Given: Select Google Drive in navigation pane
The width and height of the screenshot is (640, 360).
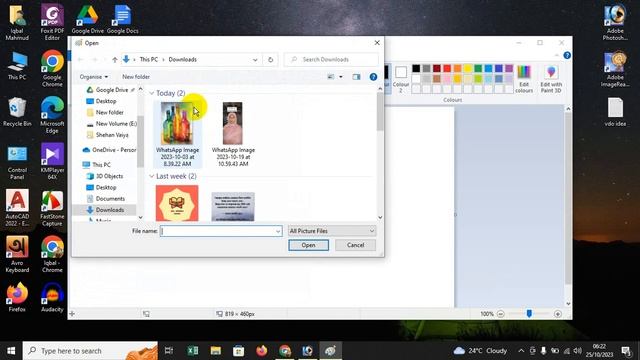Looking at the screenshot, I should pos(111,90).
